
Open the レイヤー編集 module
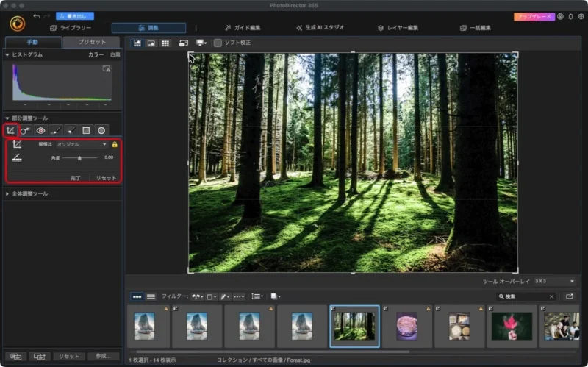398,28
